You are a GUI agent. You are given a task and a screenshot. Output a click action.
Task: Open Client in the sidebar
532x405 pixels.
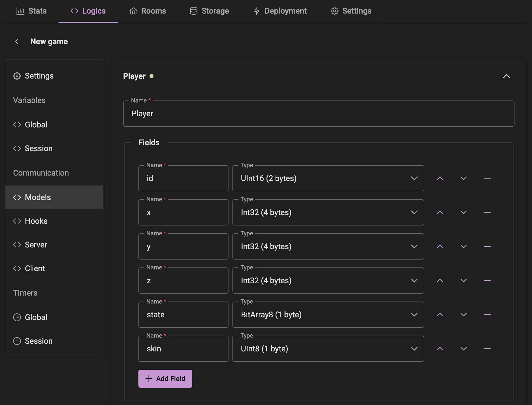[54, 268]
